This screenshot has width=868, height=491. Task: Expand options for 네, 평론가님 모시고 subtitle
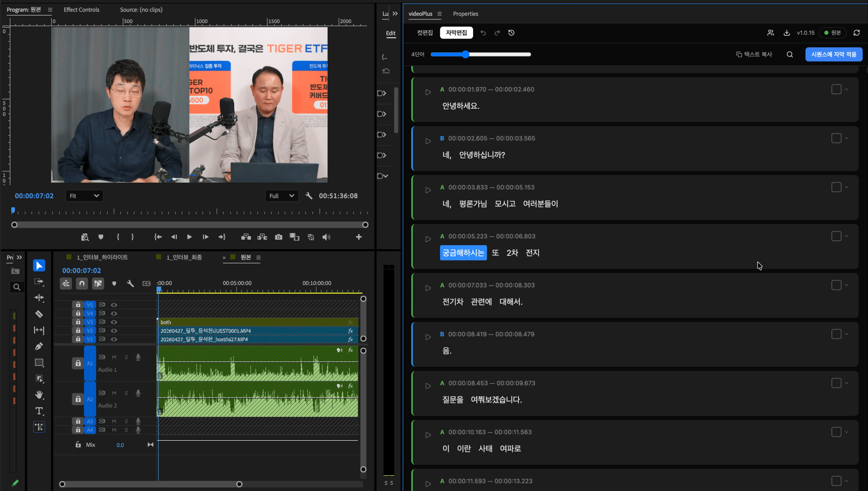click(847, 187)
